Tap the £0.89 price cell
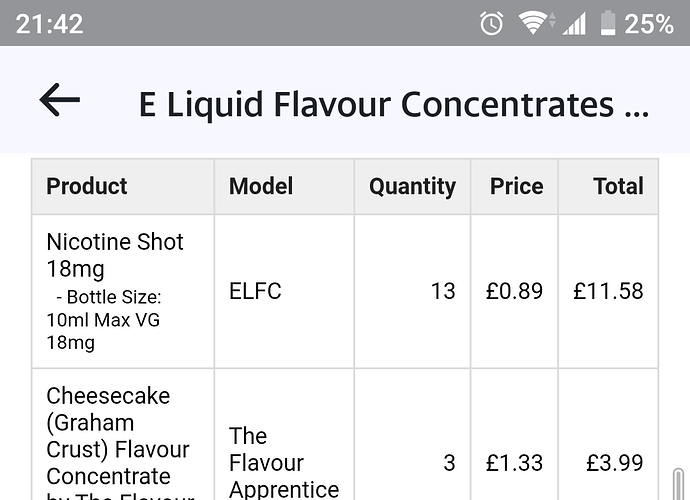This screenshot has width=690, height=500. [x=514, y=291]
